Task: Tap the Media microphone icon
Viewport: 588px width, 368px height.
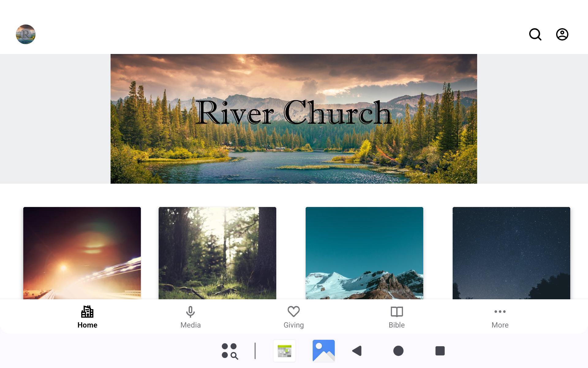Action: pyautogui.click(x=190, y=312)
